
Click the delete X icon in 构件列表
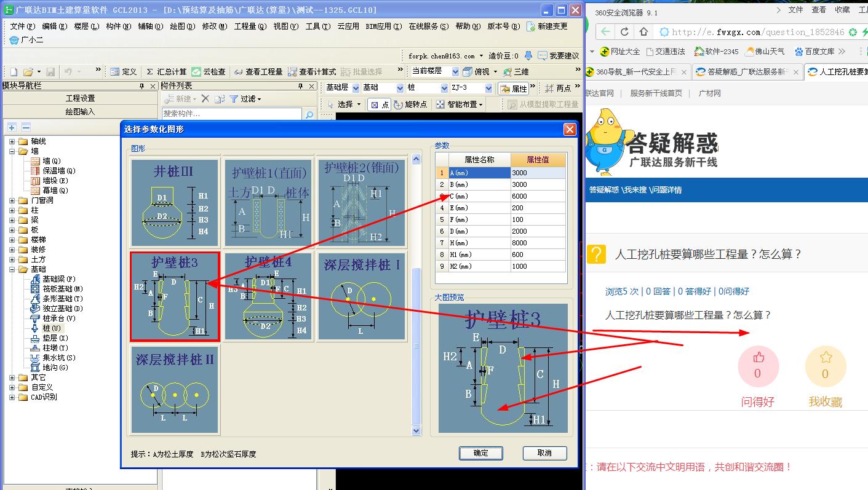205,99
